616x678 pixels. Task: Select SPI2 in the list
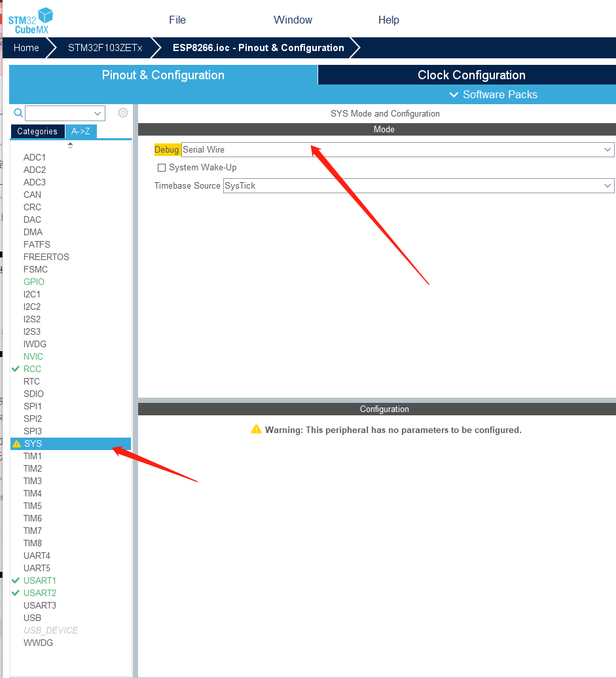(x=33, y=419)
